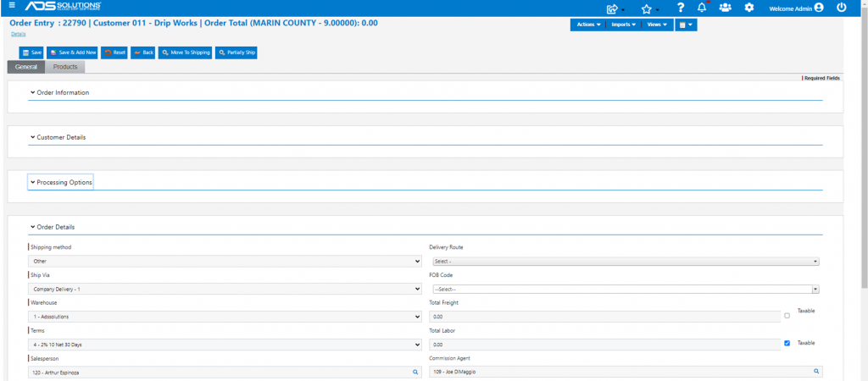Search Salesperson with magnifier icon
Image resolution: width=868 pixels, height=381 pixels.
(415, 373)
